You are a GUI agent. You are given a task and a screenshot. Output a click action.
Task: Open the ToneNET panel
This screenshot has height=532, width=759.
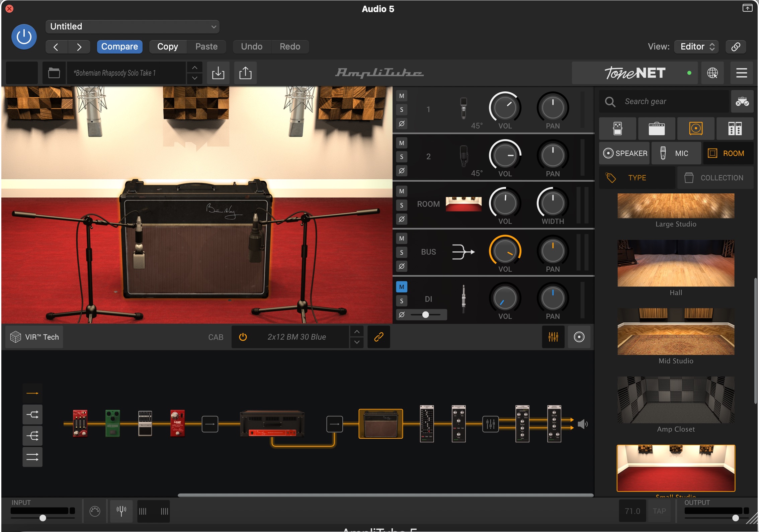point(635,73)
